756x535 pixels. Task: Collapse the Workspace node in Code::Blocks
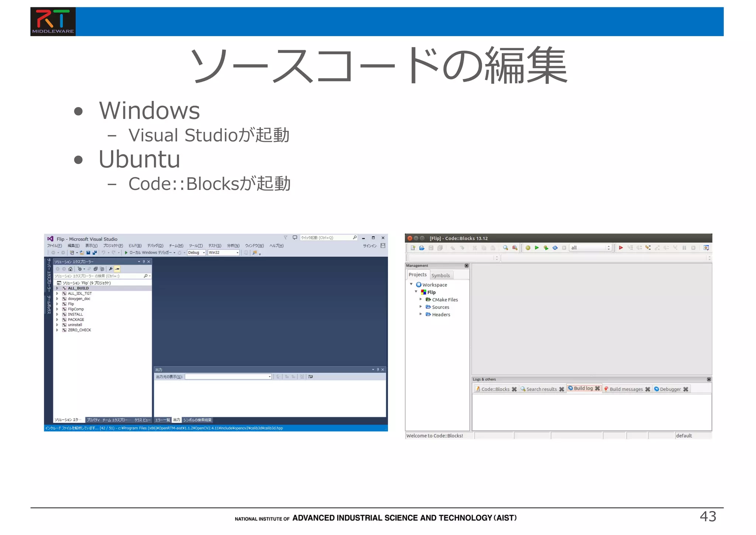(411, 284)
